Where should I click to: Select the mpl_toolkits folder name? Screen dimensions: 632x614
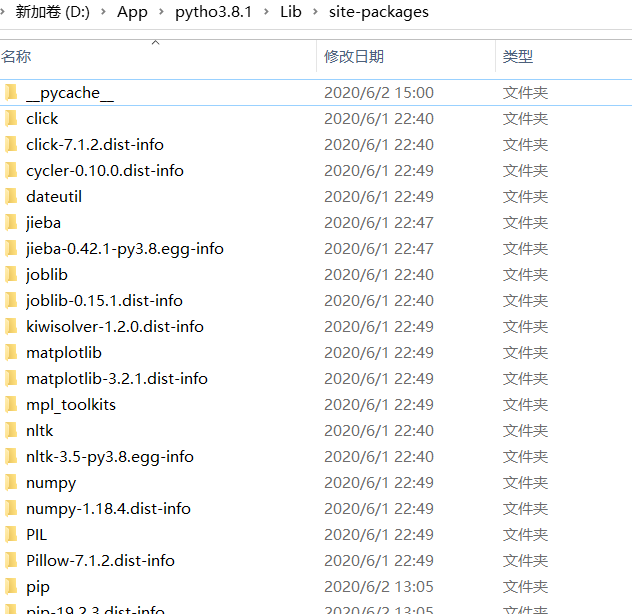(71, 405)
